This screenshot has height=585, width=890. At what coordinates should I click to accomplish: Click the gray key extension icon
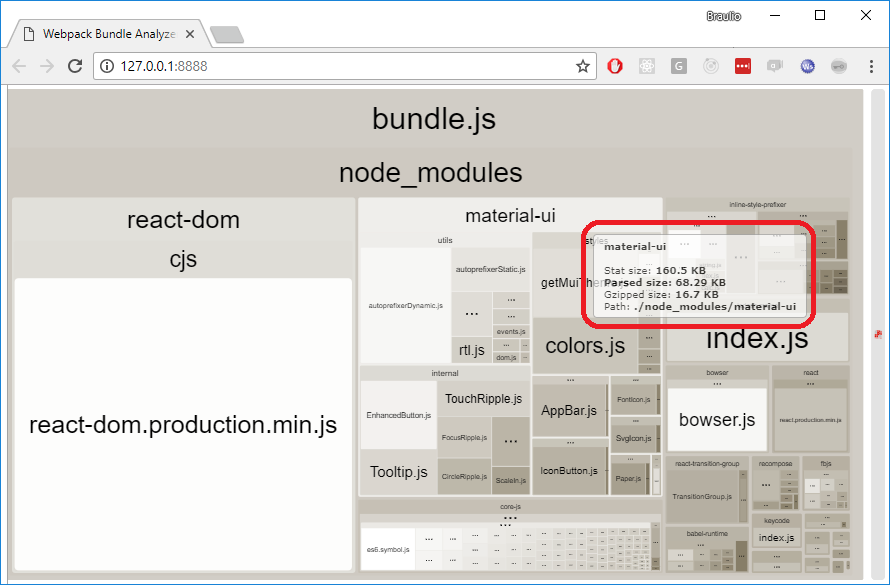[x=839, y=66]
